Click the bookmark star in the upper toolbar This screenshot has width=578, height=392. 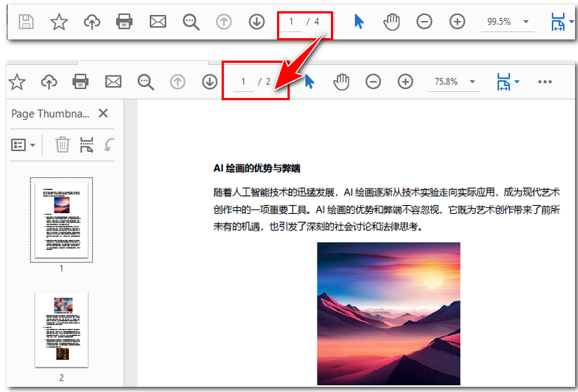(x=59, y=22)
